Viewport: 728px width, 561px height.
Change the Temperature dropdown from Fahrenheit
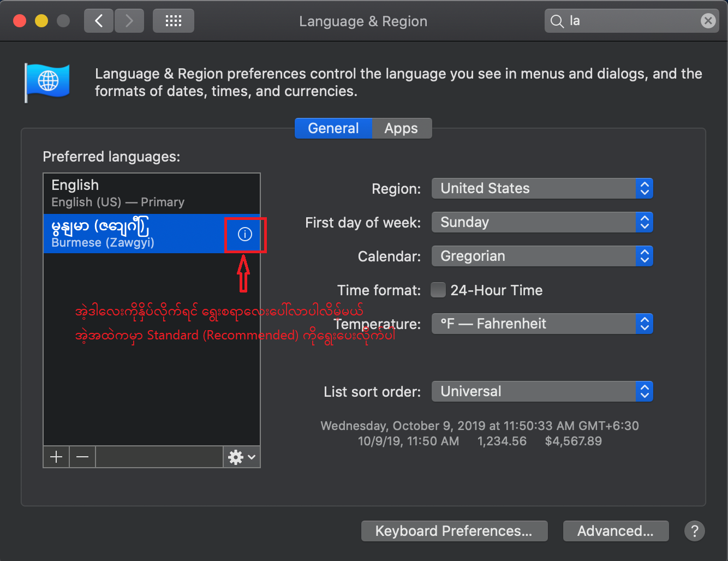pos(542,324)
